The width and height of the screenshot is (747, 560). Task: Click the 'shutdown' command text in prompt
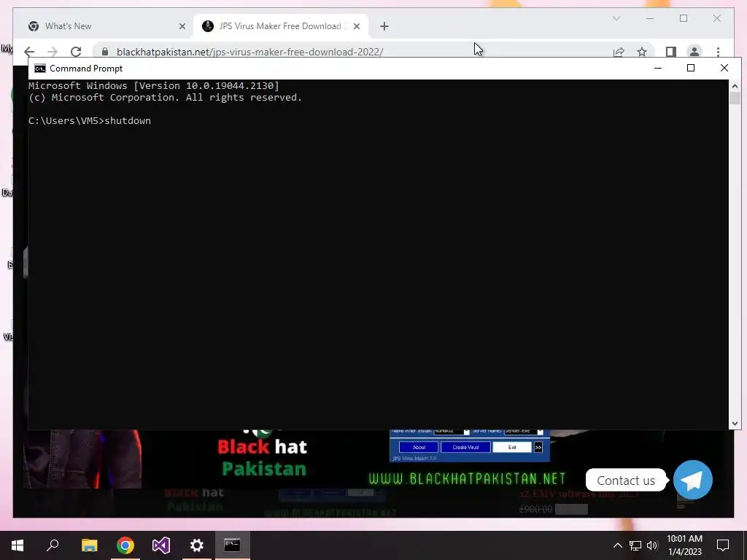(x=128, y=121)
